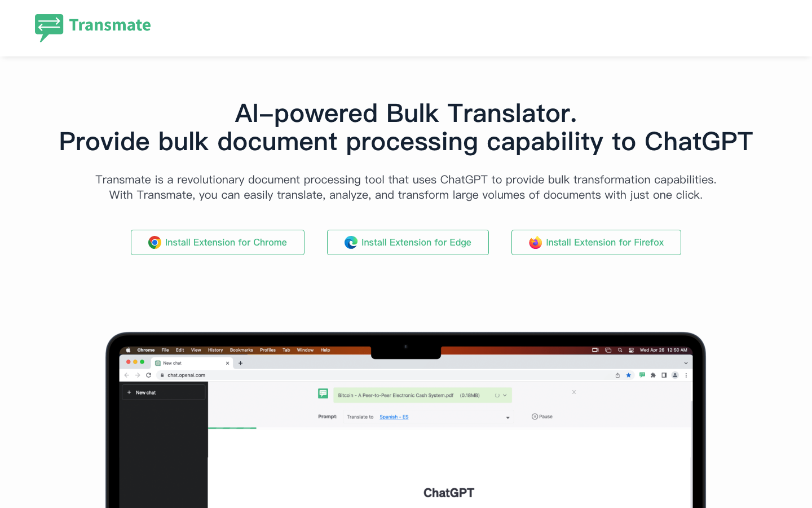The width and height of the screenshot is (812, 508).
Task: Click the laptop demo screenshot image
Action: 405,420
